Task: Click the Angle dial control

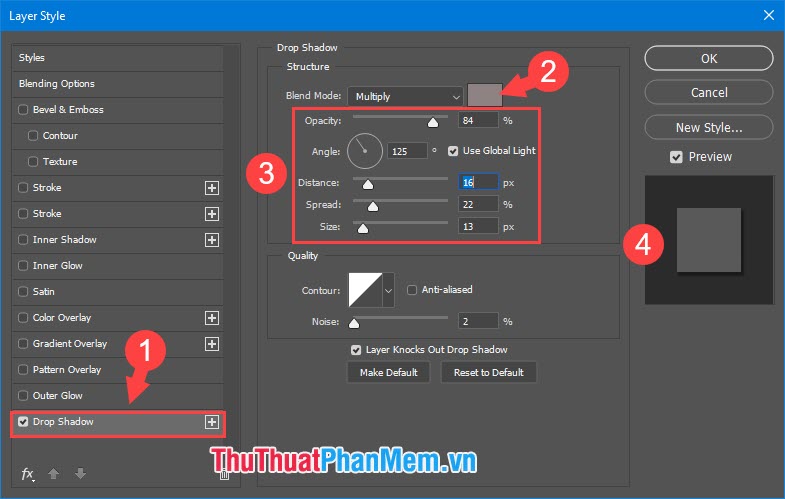Action: pos(365,151)
